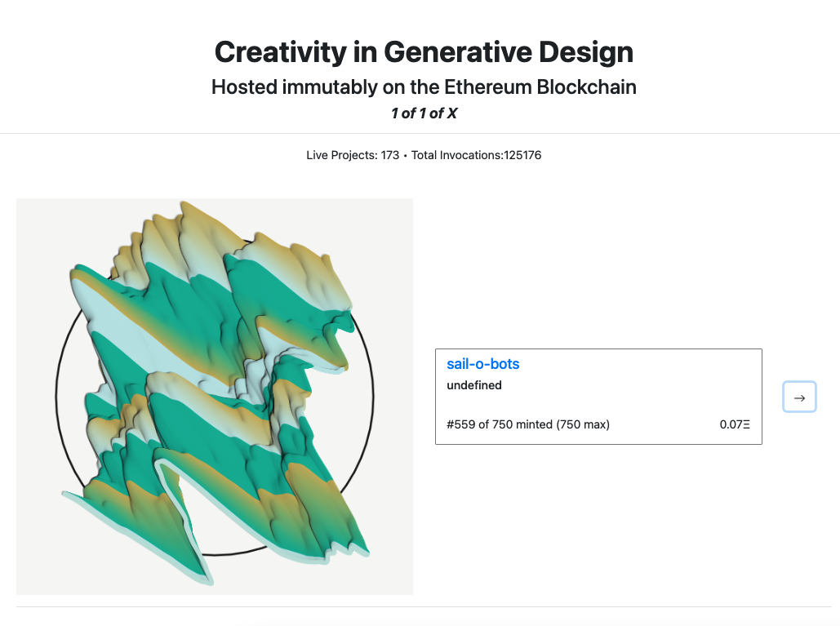Click the word "Blockchain" in the subtitle

587,87
